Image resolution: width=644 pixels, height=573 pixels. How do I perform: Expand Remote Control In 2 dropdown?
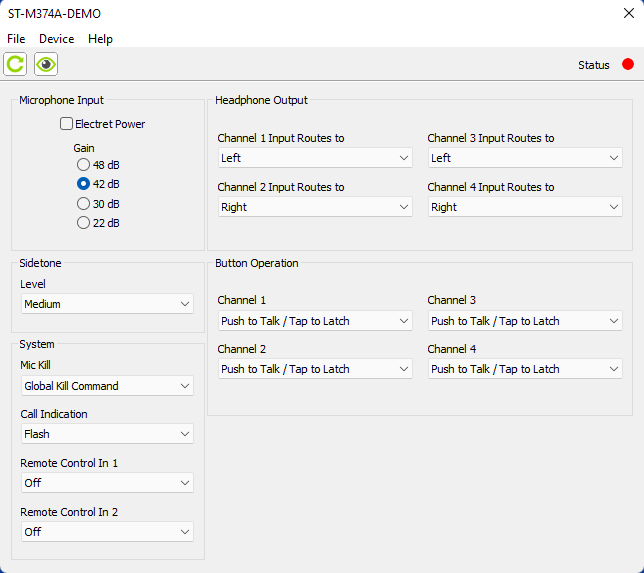pyautogui.click(x=107, y=532)
